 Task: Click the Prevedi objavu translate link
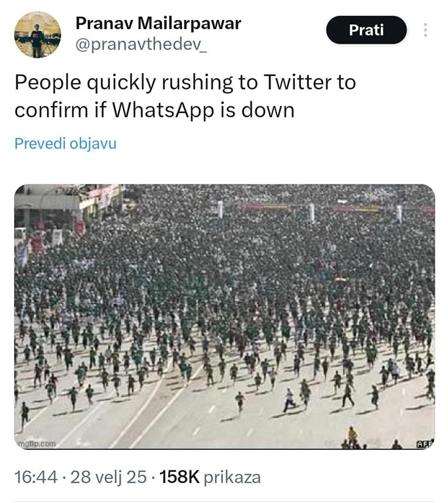point(65,143)
